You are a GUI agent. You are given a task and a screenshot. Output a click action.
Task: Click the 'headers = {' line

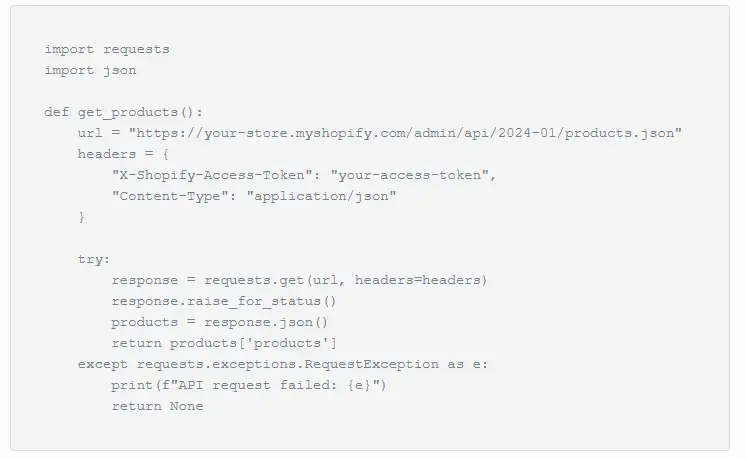click(123, 154)
